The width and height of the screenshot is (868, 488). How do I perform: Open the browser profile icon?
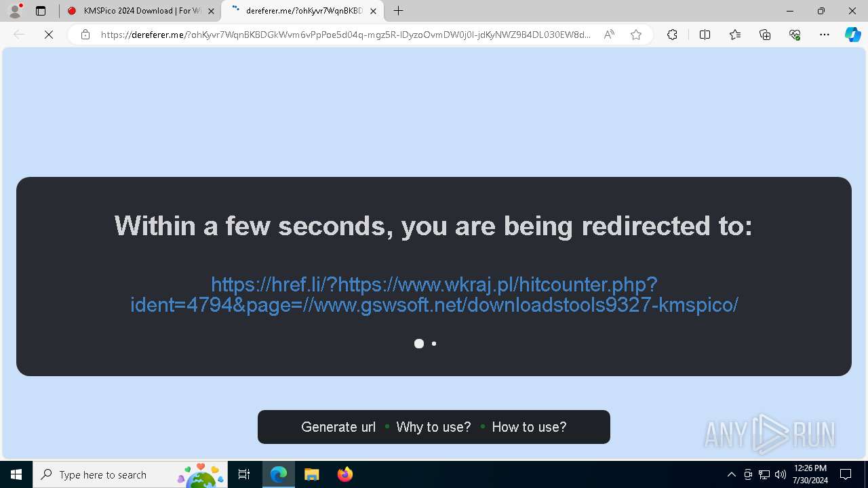[15, 11]
